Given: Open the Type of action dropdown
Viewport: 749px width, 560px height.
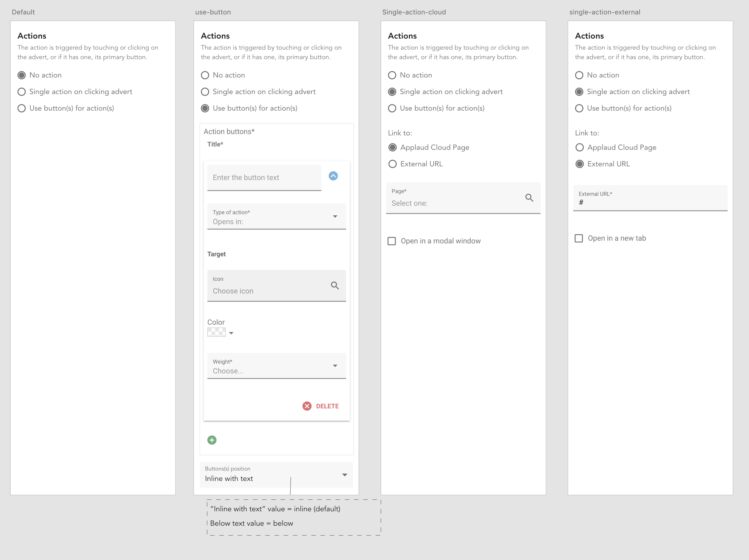Looking at the screenshot, I should pos(276,217).
